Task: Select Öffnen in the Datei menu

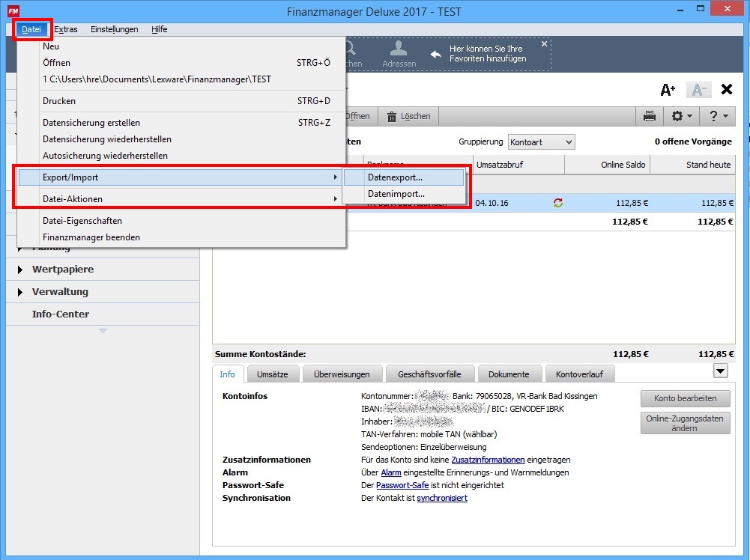Action: pyautogui.click(x=181, y=63)
